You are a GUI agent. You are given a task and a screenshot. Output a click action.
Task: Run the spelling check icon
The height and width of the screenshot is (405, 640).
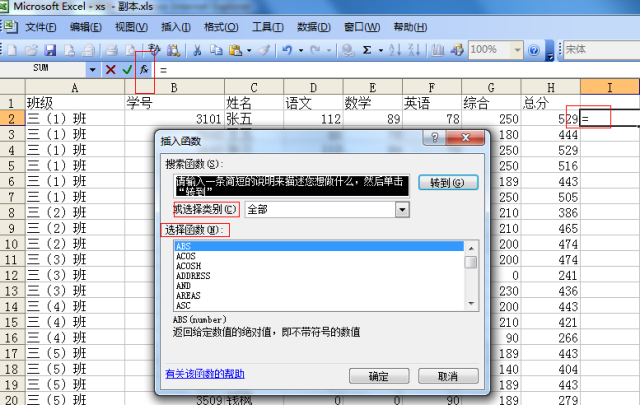pyautogui.click(x=153, y=50)
